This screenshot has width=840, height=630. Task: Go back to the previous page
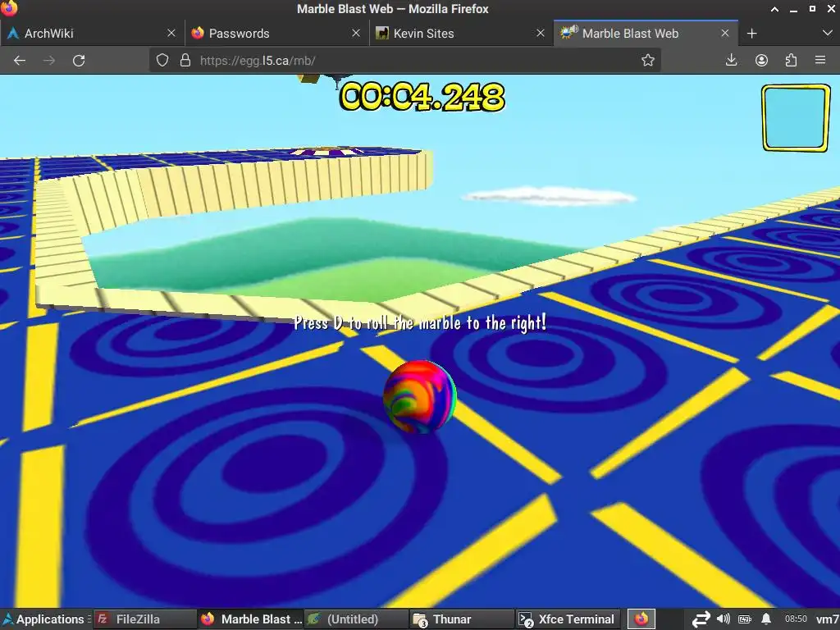pyautogui.click(x=20, y=61)
